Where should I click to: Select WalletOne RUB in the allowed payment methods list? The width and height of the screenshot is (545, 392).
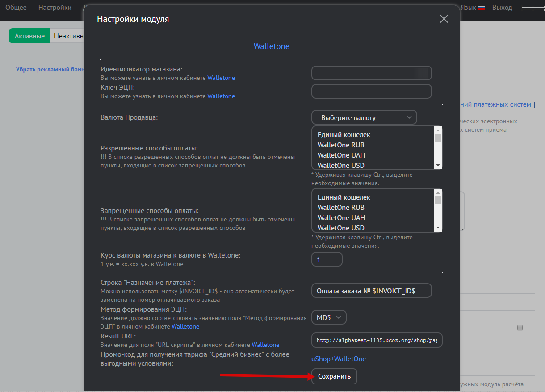(341, 145)
